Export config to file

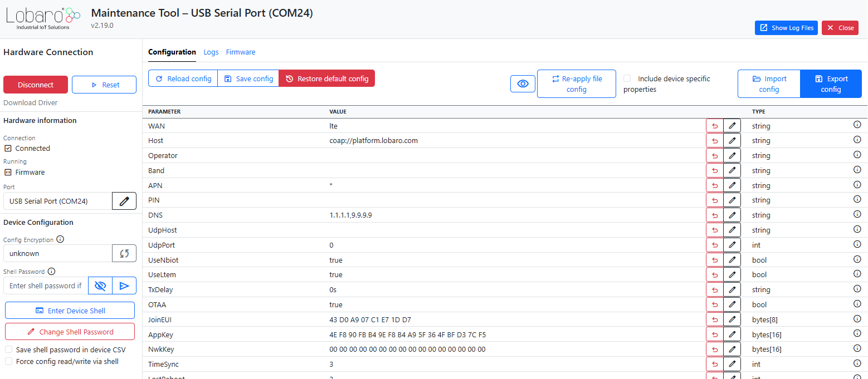click(831, 83)
